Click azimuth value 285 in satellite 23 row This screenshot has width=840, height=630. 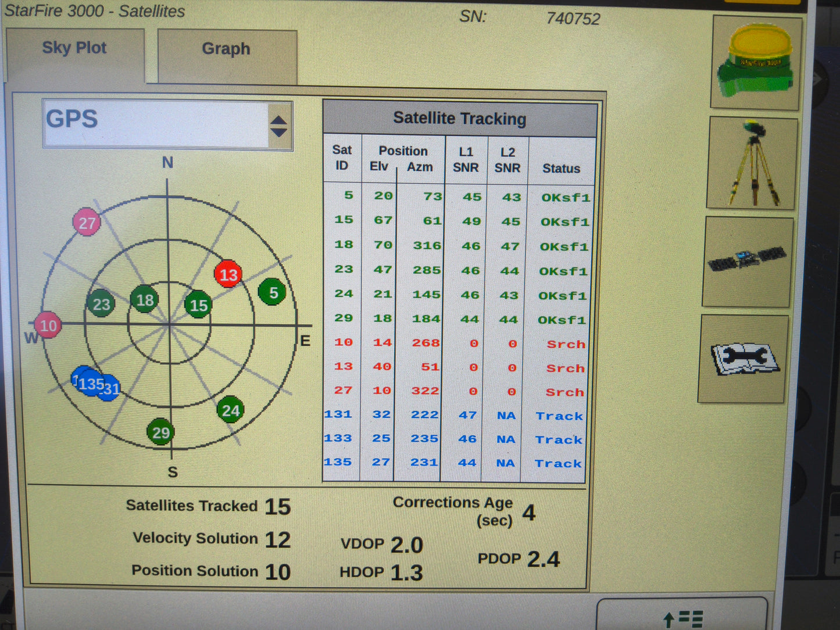[x=427, y=270]
